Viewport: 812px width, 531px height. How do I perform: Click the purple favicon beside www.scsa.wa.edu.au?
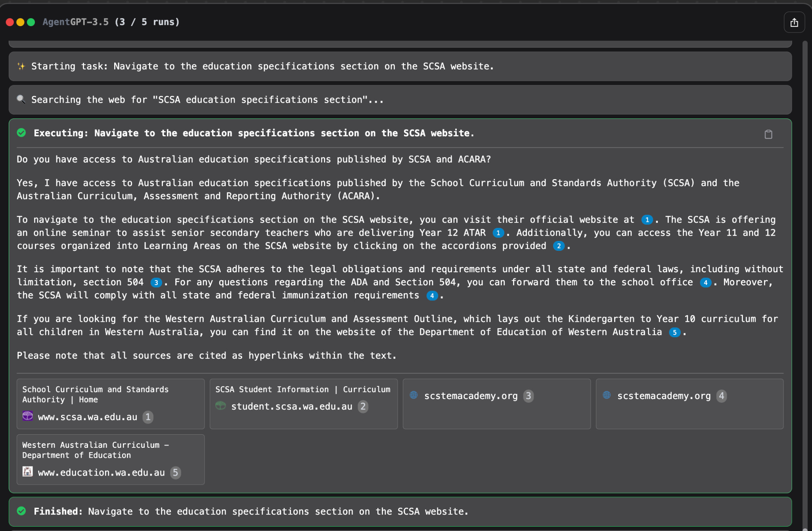pyautogui.click(x=28, y=416)
